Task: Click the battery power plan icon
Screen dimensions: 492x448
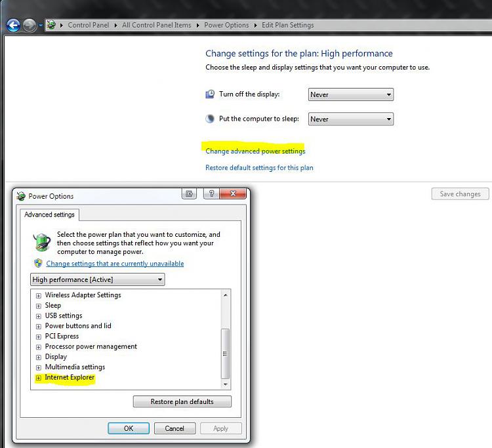Action: coord(42,242)
